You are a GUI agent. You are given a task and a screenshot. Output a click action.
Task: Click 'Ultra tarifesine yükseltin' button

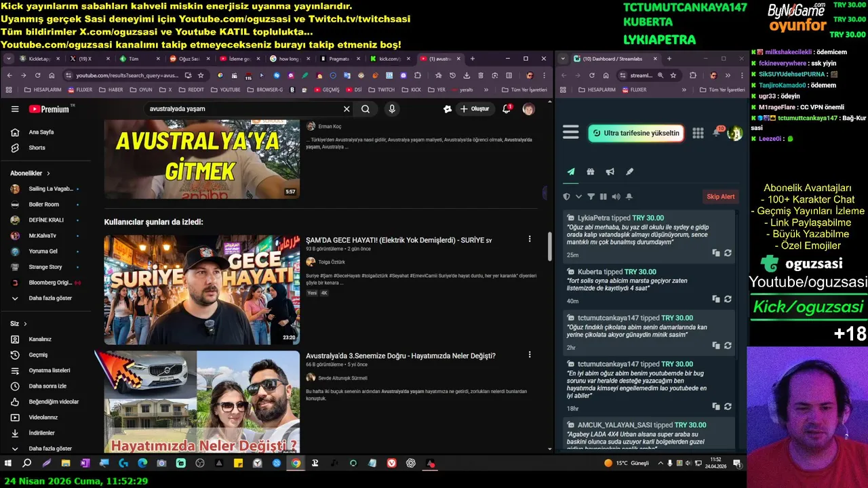tap(635, 133)
